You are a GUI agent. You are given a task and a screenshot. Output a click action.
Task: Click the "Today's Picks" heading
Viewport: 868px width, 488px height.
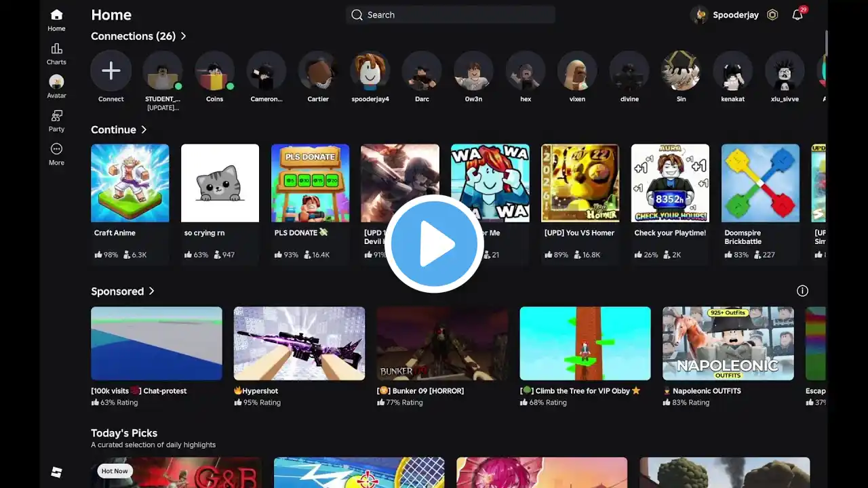tap(124, 433)
